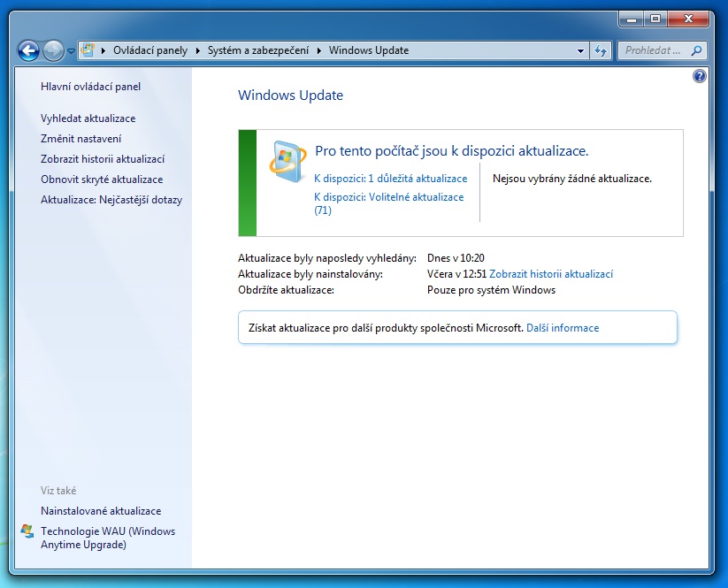Click label Obdržíte aktualizace
Viewport: 728px width, 588px height.
pos(286,290)
